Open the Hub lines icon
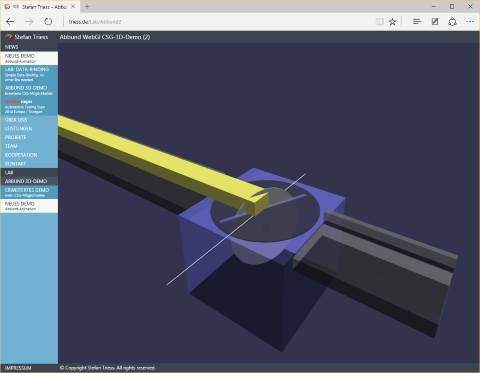Viewport: 480px width, 373px height. pos(417,22)
